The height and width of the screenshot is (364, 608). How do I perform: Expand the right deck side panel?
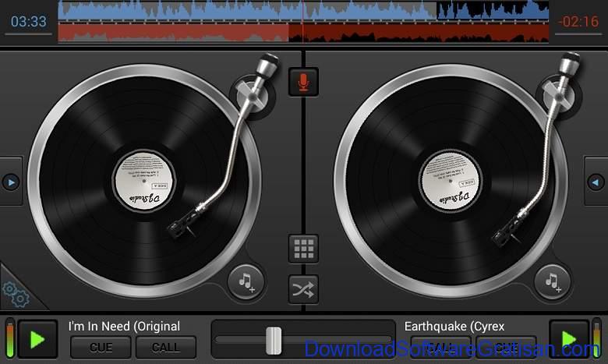596,182
